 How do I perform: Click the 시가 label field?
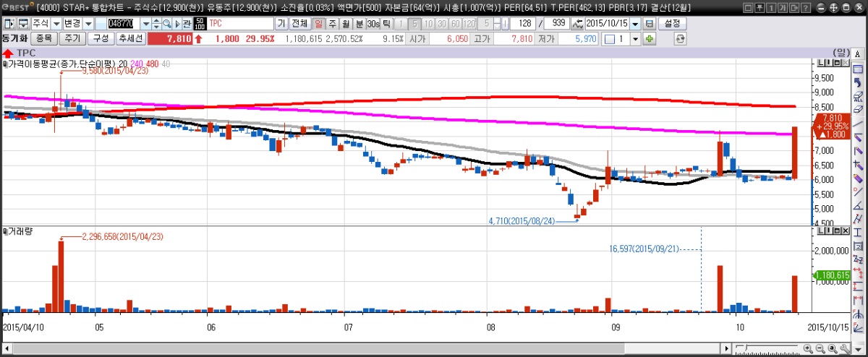[x=417, y=39]
